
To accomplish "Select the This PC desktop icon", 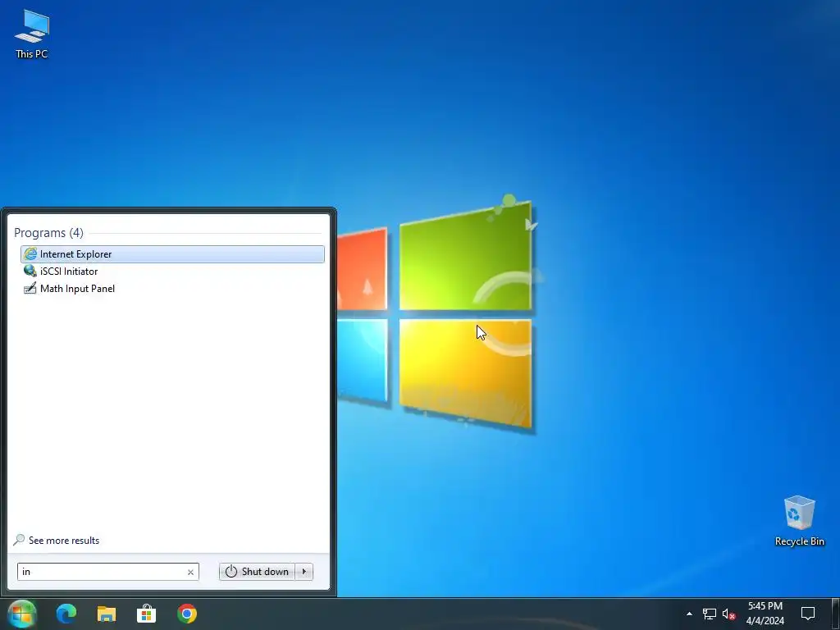I will 32,34.
